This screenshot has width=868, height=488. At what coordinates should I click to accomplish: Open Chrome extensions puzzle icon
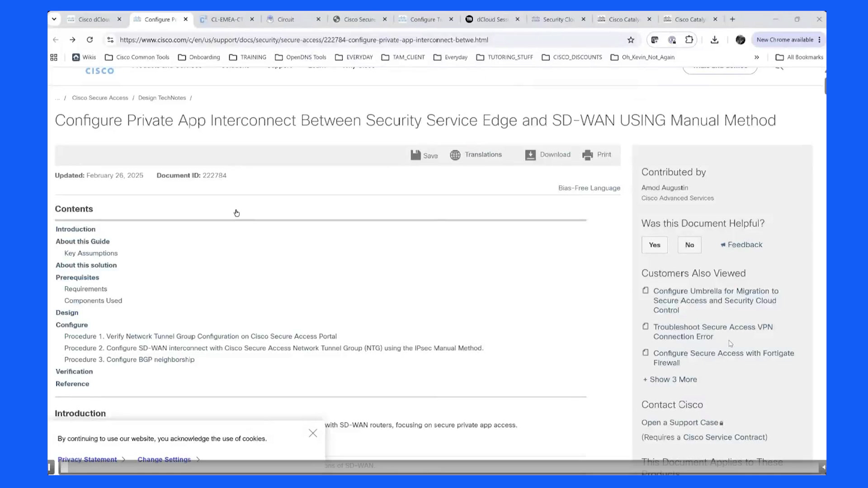click(x=689, y=40)
